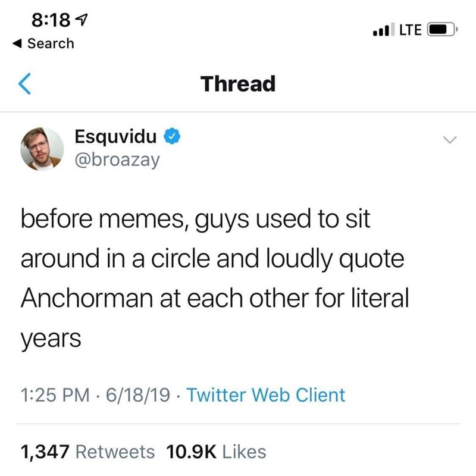This screenshot has width=476, height=476.
Task: Tap the cellular signal bars icon
Action: click(x=378, y=28)
